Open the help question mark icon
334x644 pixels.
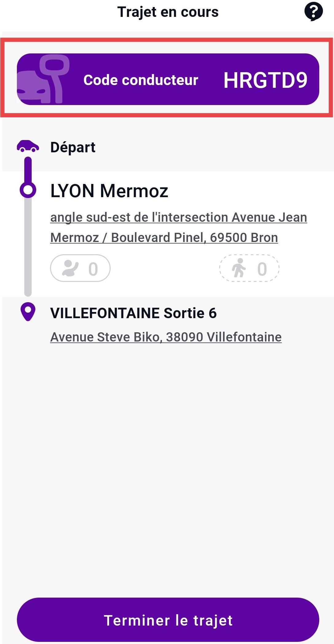click(313, 12)
